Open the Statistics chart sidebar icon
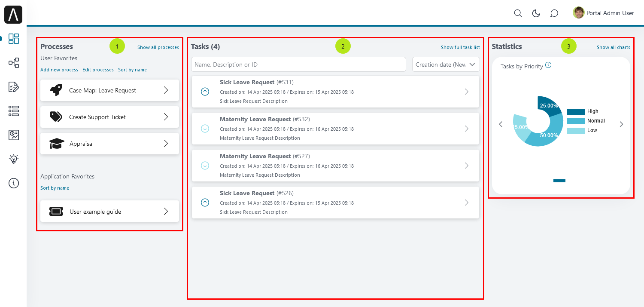644x307 pixels. (14, 135)
